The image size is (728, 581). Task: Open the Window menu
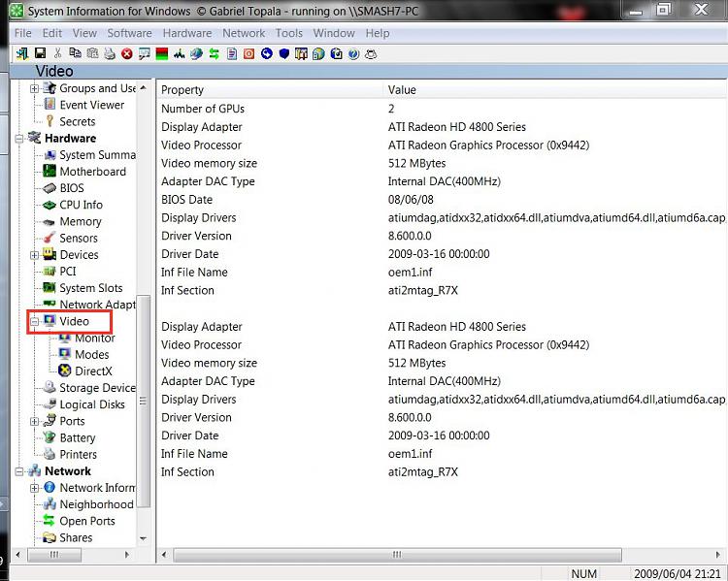tap(334, 33)
